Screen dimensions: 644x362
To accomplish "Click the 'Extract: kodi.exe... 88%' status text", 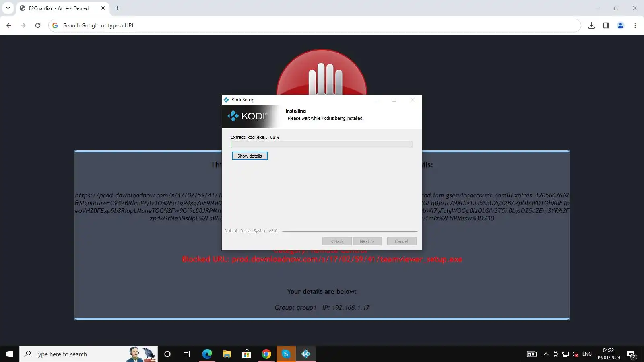I will click(x=255, y=137).
